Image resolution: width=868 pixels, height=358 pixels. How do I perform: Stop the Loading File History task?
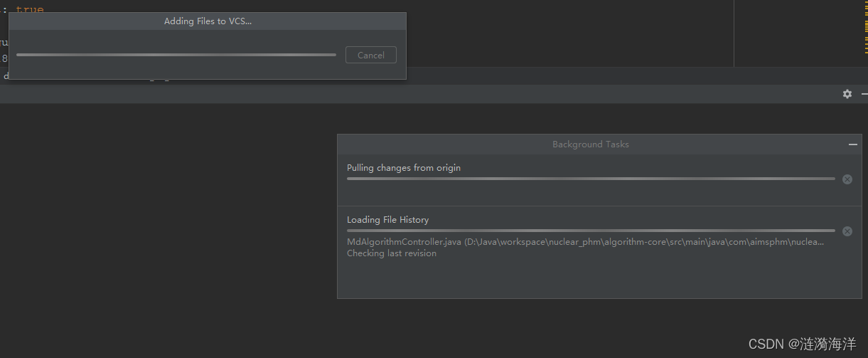[847, 231]
